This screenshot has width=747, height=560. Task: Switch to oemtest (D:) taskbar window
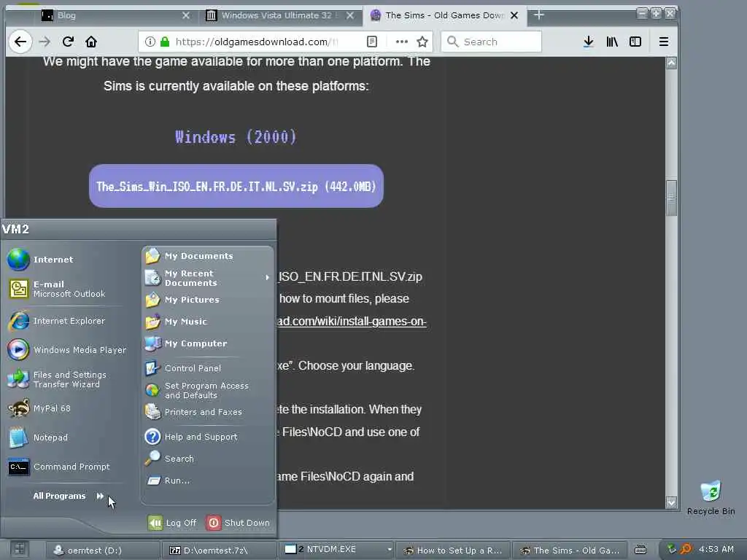coord(103,551)
